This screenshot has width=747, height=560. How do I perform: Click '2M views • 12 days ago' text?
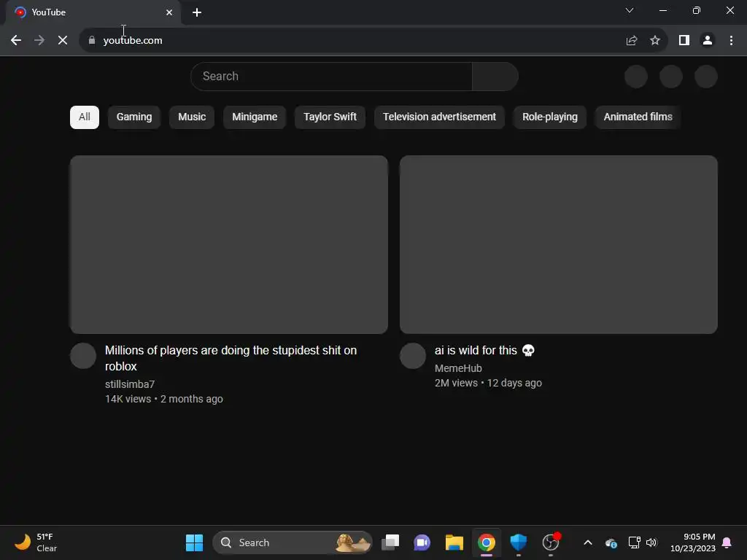pos(488,383)
